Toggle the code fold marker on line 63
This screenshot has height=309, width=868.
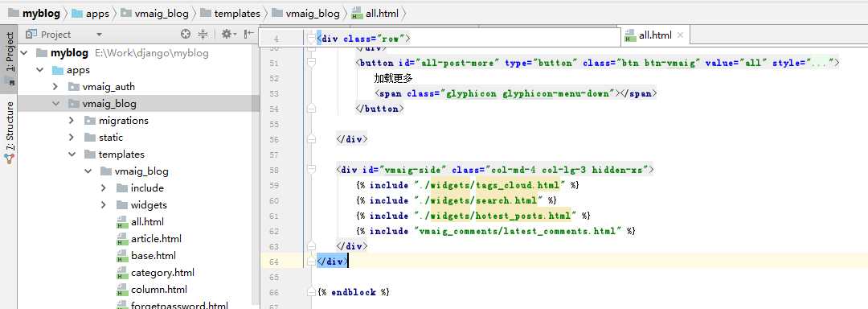[311, 246]
